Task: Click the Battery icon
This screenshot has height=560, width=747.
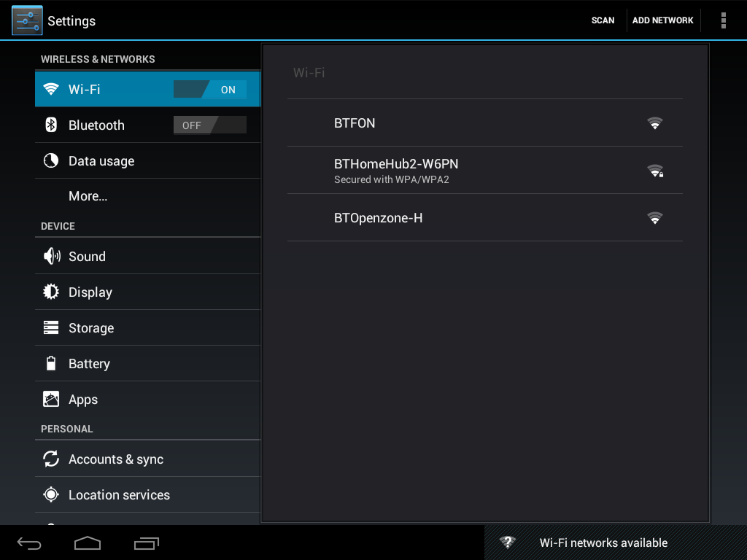Action: 51,363
